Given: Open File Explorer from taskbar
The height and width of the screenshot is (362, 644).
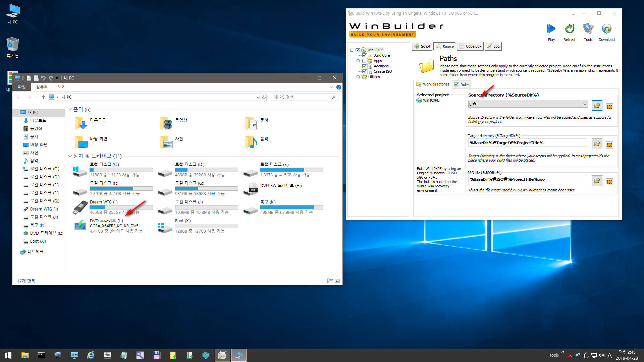Looking at the screenshot, I should 25,355.
